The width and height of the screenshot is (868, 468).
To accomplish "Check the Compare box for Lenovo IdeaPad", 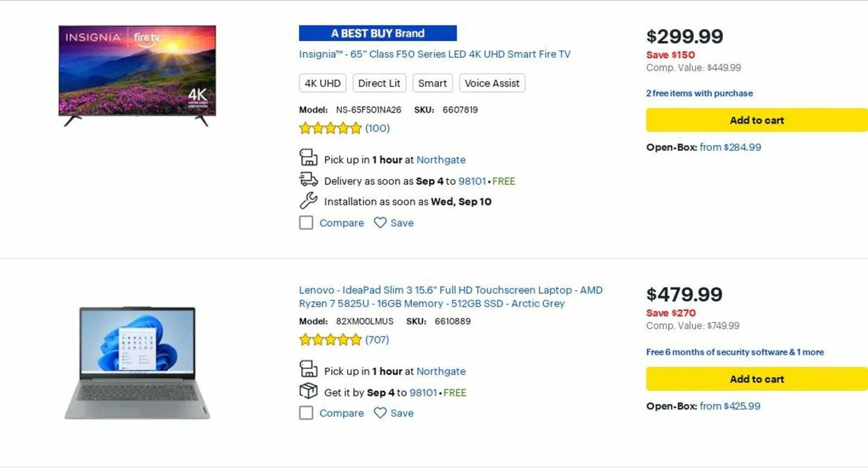I will [306, 413].
